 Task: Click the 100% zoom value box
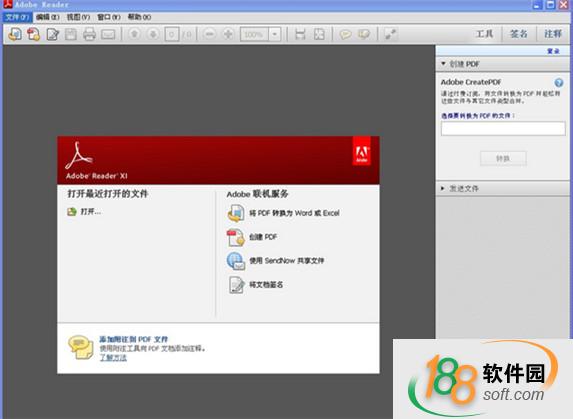254,34
